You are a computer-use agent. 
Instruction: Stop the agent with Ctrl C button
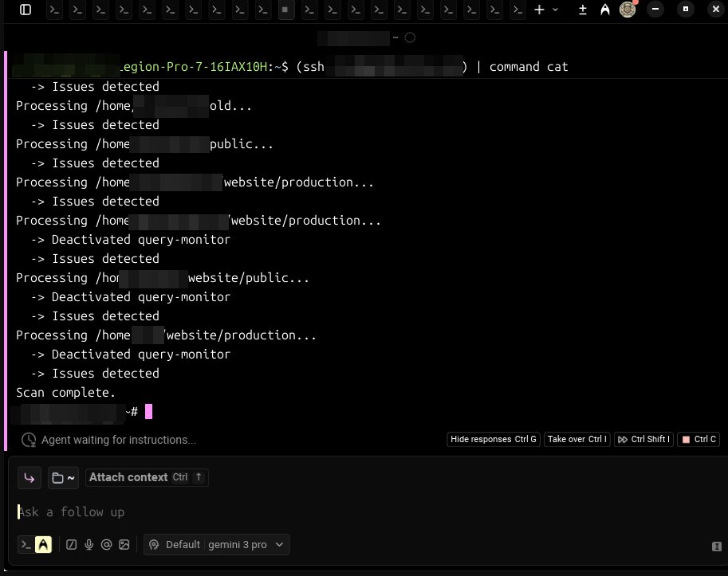698,439
